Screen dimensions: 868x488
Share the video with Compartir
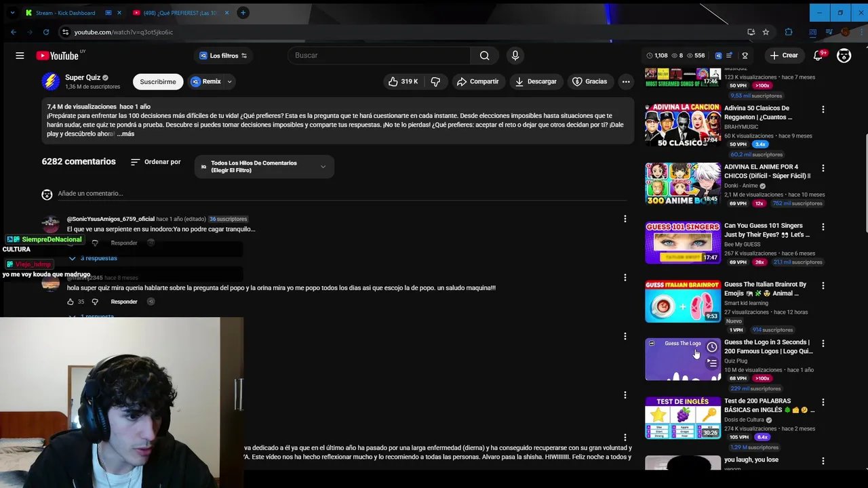click(x=478, y=81)
